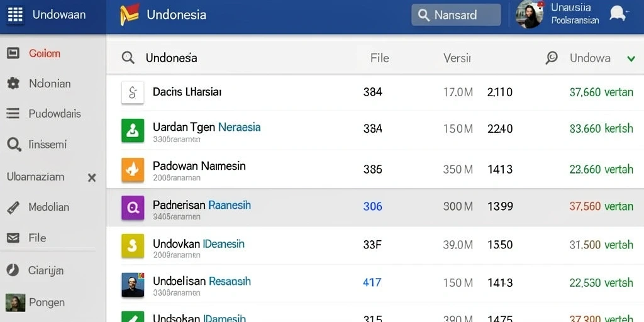644x322 pixels.
Task: Select File in the sidebar
Action: [x=37, y=238]
